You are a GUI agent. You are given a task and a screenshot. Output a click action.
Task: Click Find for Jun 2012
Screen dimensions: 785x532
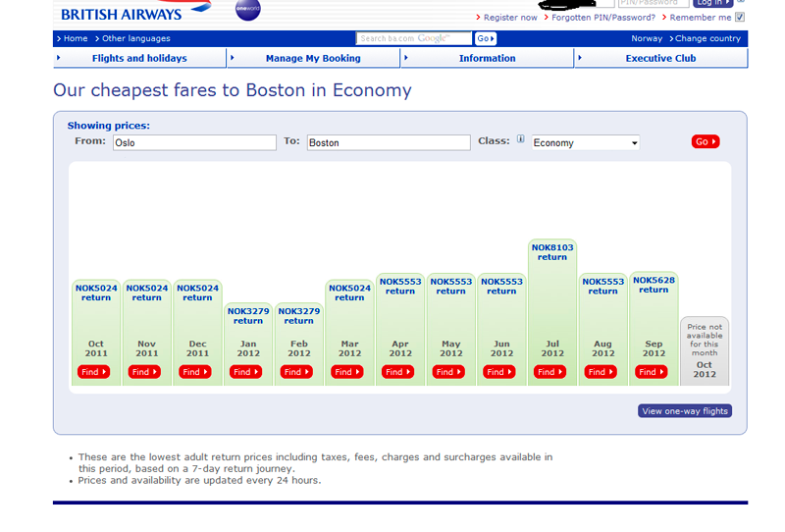point(499,372)
